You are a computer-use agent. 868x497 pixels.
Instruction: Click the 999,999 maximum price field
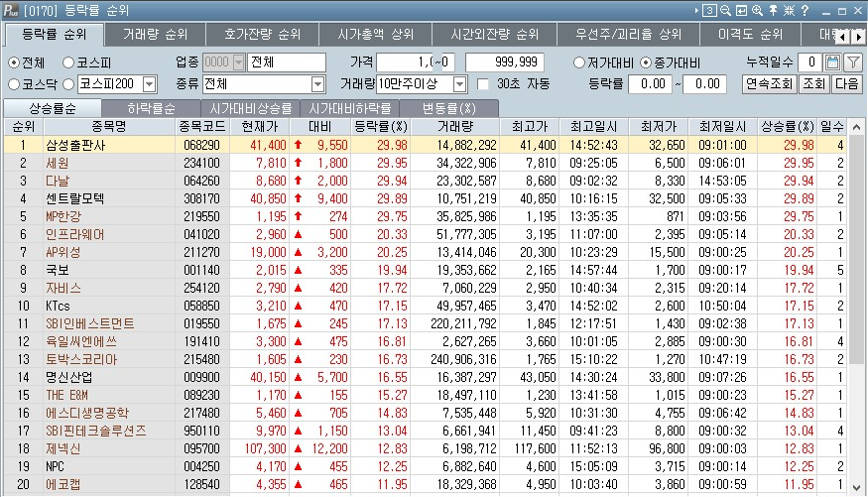[x=504, y=62]
